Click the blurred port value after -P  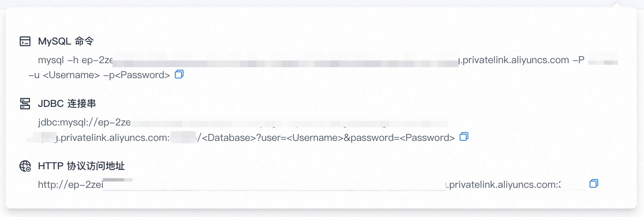(x=603, y=60)
